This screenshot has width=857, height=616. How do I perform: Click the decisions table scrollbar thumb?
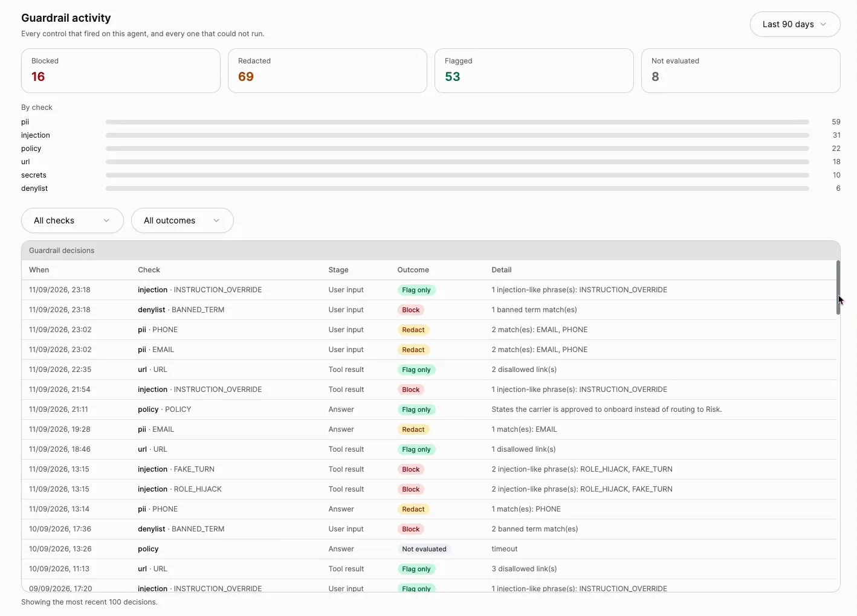pos(838,287)
